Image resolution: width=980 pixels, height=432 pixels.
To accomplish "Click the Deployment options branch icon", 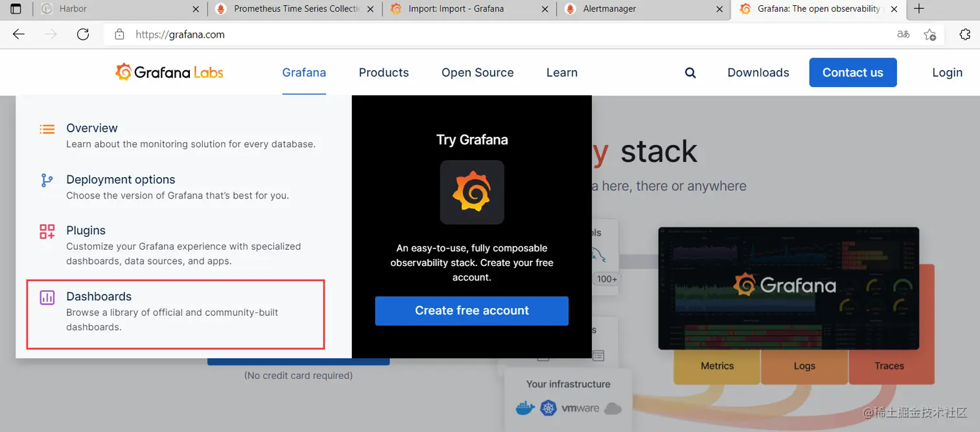I will (x=47, y=180).
